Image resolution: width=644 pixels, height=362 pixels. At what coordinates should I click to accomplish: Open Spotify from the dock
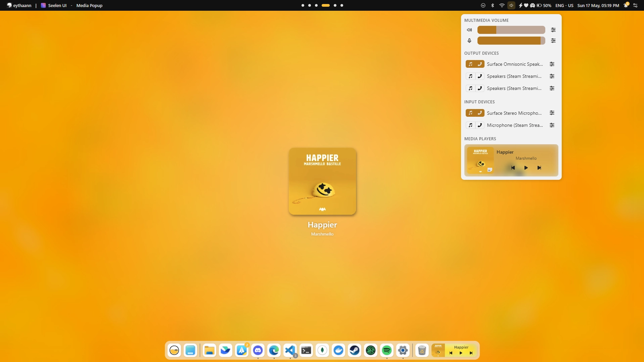387,350
